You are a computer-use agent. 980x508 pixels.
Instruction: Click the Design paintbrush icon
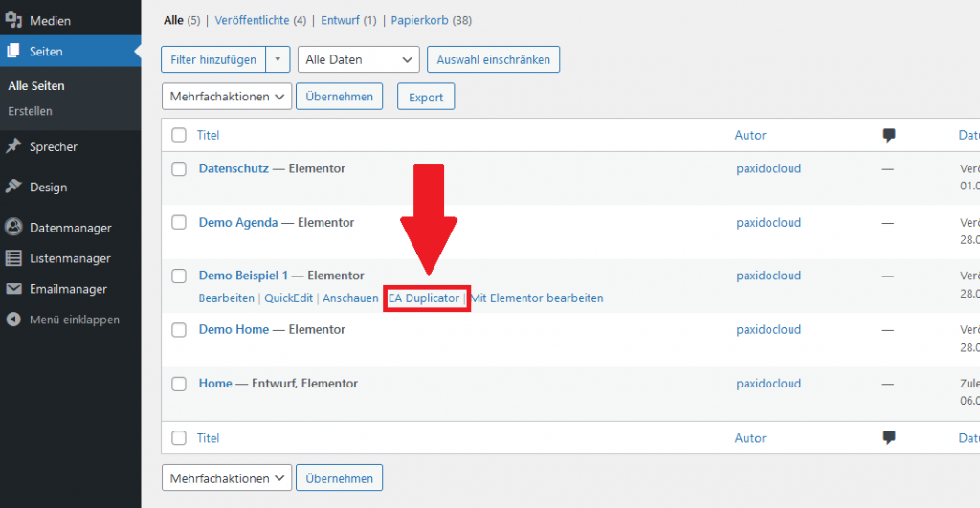[13, 188]
